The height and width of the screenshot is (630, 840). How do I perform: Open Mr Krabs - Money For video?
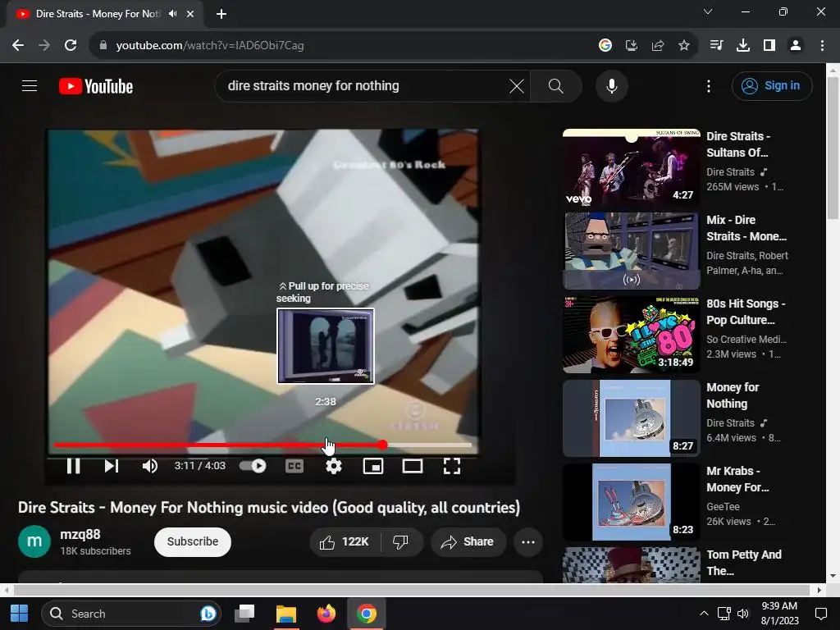coord(631,502)
